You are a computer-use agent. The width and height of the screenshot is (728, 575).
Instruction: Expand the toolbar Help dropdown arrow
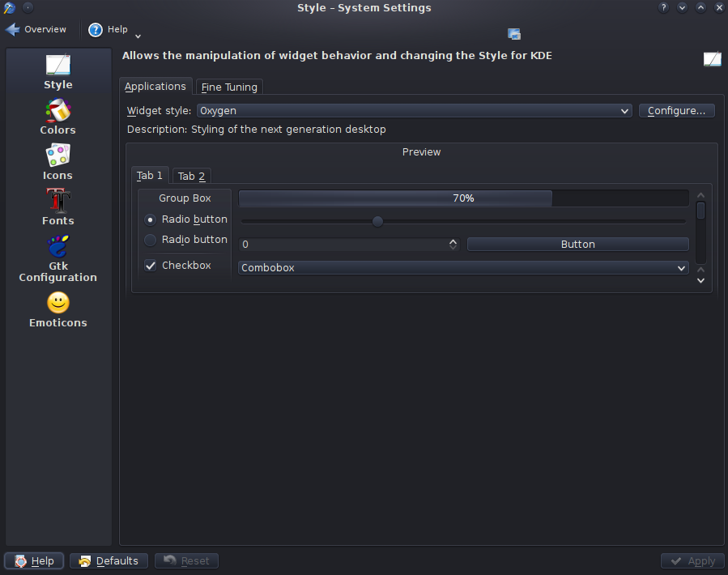tap(138, 36)
